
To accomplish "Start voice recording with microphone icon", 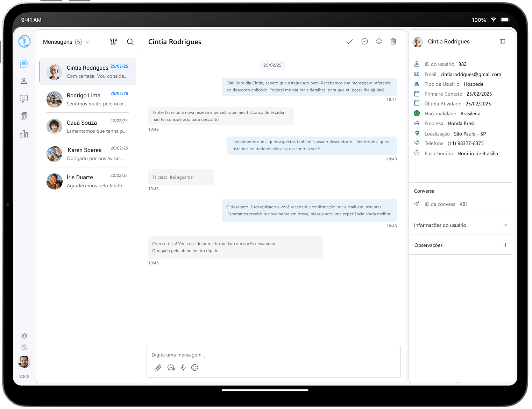I will click(183, 367).
